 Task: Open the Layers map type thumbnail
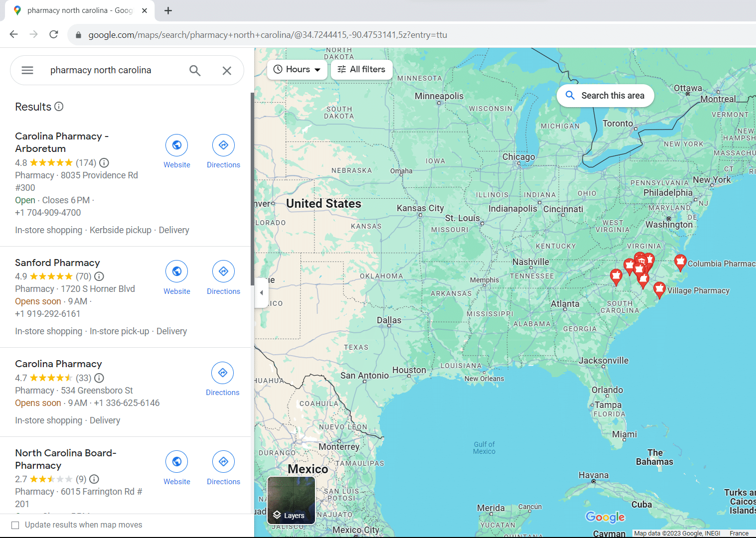(x=291, y=500)
